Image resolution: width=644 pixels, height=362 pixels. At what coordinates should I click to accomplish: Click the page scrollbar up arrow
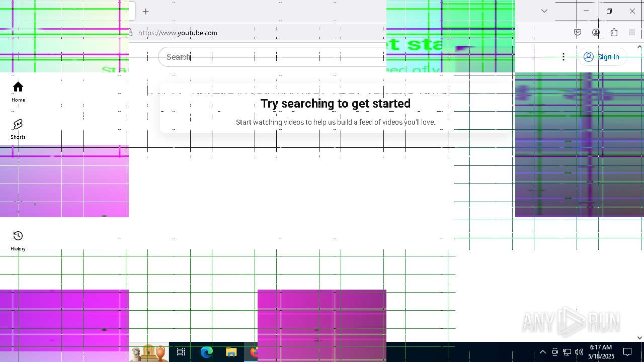tap(639, 47)
